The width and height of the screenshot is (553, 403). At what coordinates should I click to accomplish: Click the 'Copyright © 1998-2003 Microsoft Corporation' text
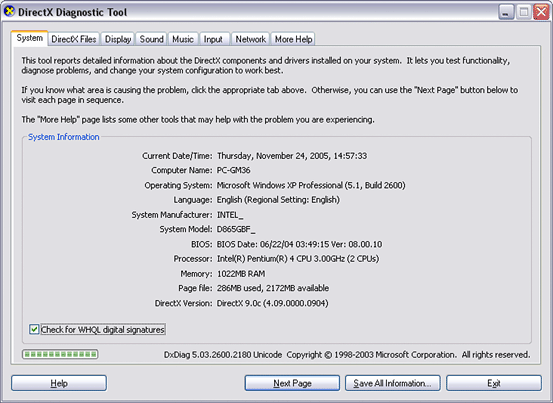(x=371, y=355)
